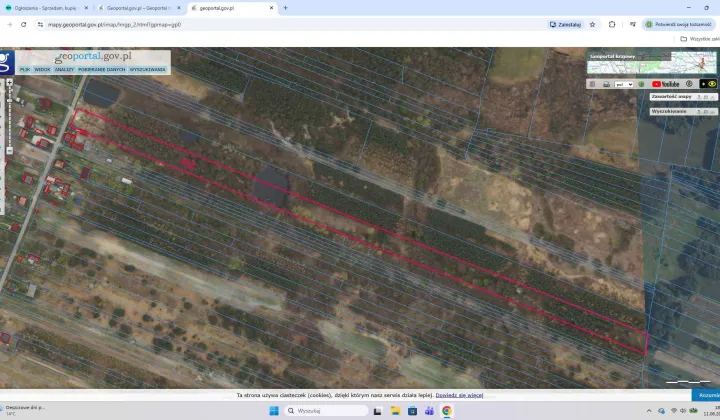
Task: Click window icon on Wyszukiwanie panel
Action: 706,112
